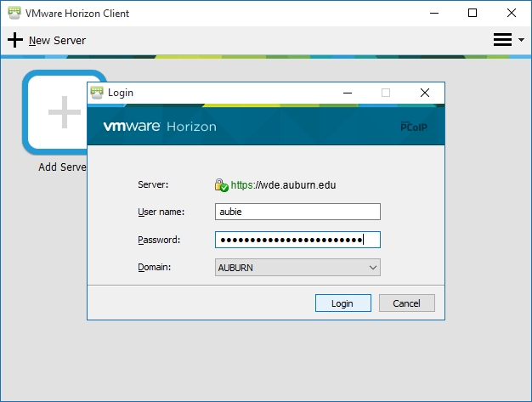
Task: Click the VMware Horizon logo in banner
Action: click(160, 127)
